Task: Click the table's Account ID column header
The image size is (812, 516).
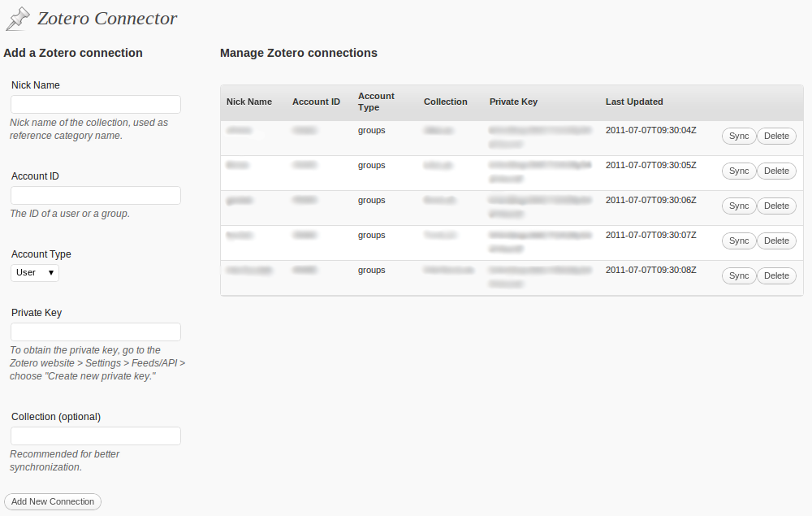Action: [x=316, y=102]
